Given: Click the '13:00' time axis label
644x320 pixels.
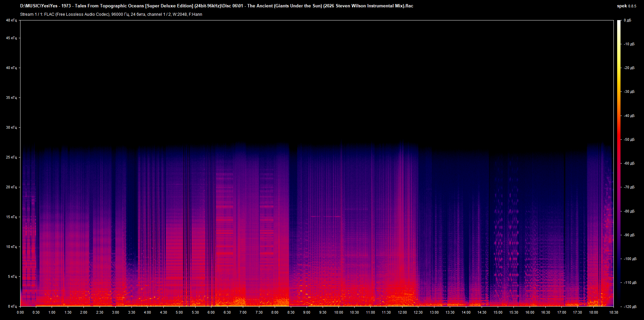Looking at the screenshot, I should [x=434, y=313].
